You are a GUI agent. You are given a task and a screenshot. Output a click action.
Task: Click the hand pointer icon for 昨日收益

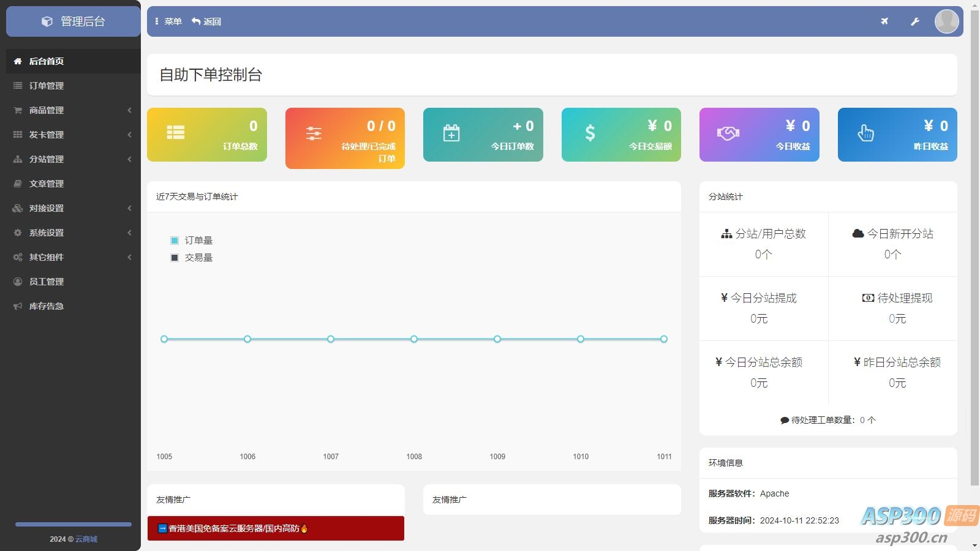click(x=865, y=133)
